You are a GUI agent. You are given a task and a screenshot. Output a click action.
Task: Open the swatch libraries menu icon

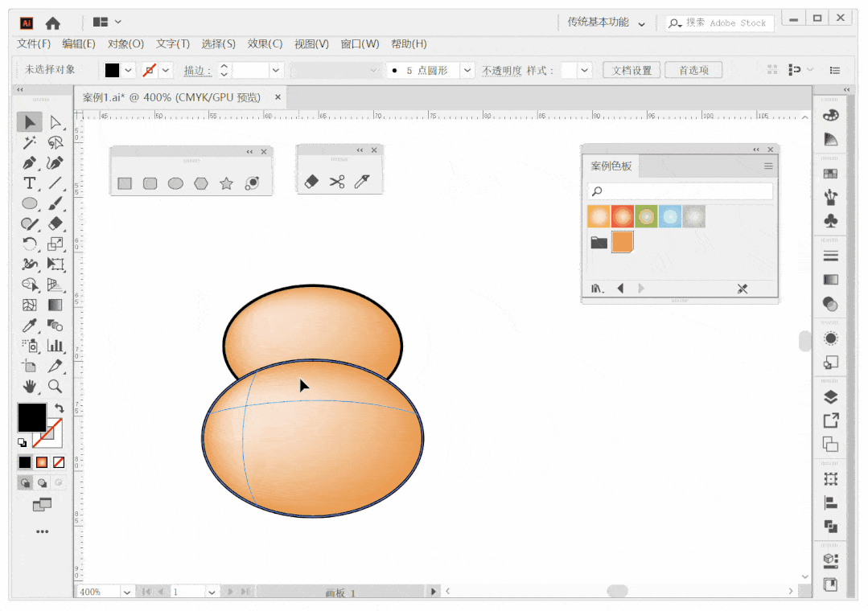pos(598,289)
